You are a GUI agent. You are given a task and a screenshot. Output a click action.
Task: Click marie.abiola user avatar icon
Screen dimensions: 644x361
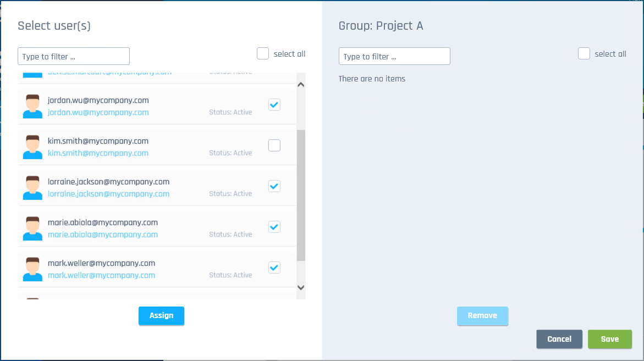coord(33,228)
